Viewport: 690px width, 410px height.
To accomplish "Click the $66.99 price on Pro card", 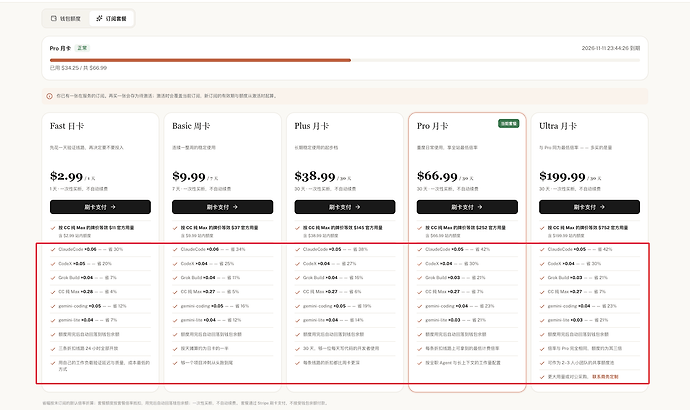I will 437,176.
